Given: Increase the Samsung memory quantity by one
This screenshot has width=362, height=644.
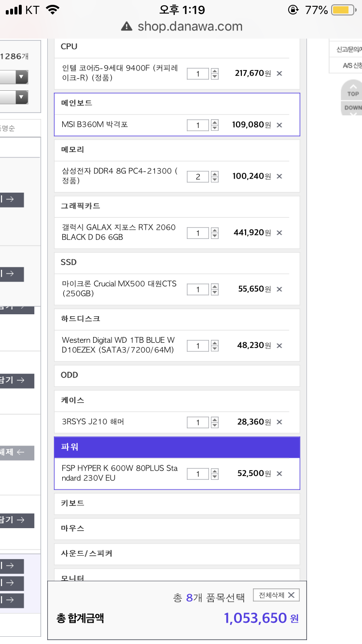Looking at the screenshot, I should tap(215, 173).
